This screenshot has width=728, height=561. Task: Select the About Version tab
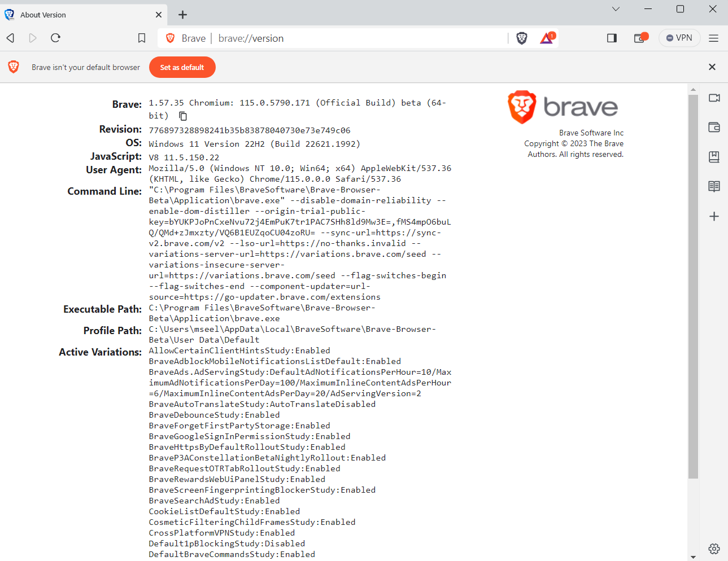(85, 15)
